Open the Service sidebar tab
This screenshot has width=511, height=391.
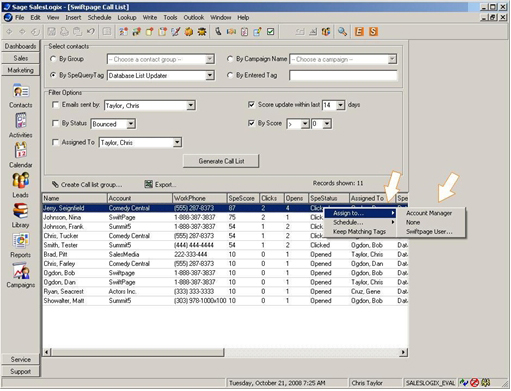click(20, 359)
